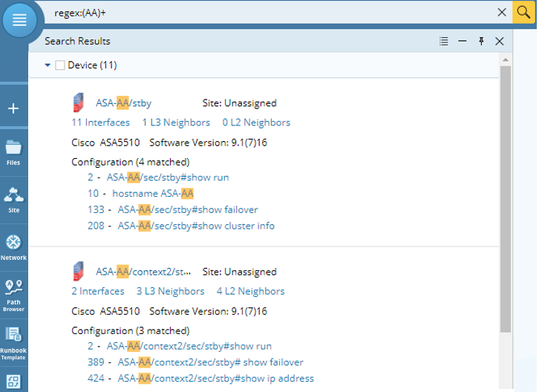The image size is (539, 392).
Task: Open Runbook Template in the sidebar
Action: tap(13, 343)
